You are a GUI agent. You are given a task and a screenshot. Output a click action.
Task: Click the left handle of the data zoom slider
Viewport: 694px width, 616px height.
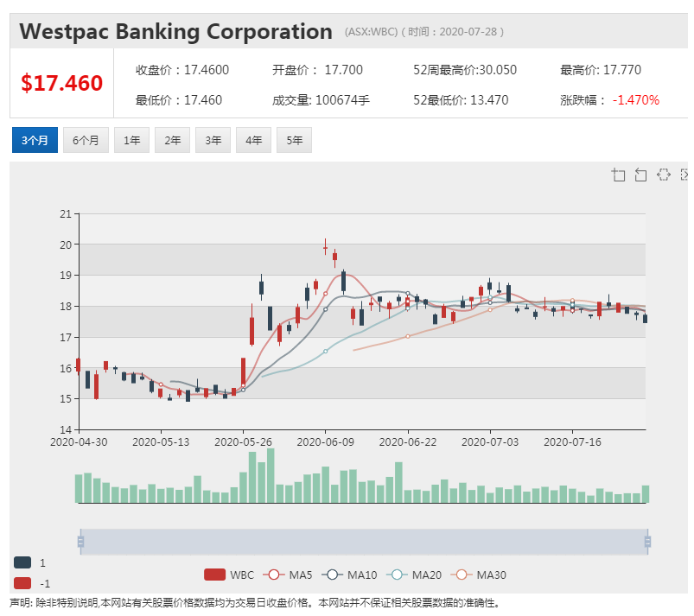[x=80, y=541]
